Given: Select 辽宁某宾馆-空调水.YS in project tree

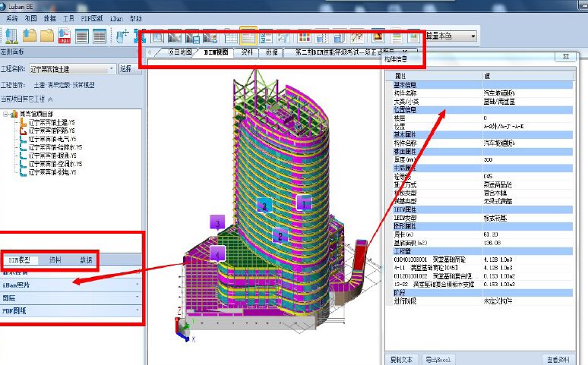Looking at the screenshot, I should [x=55, y=164].
